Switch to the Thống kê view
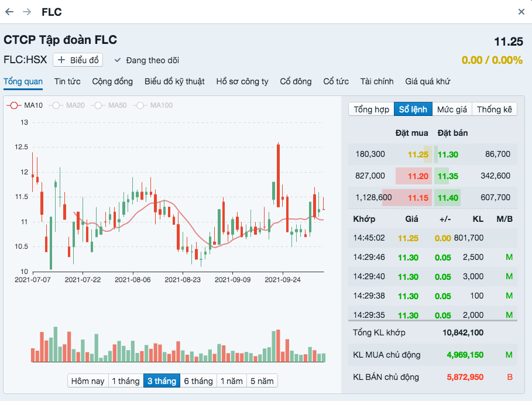Screen dimensions: 532x401 point(495,109)
